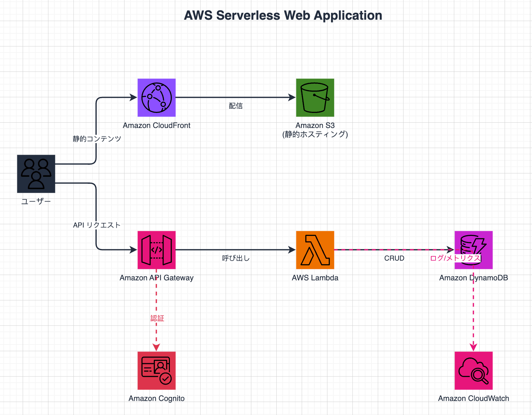
Task: Select the diagram title 'AWS Serverless Web Application'
Action: point(283,15)
